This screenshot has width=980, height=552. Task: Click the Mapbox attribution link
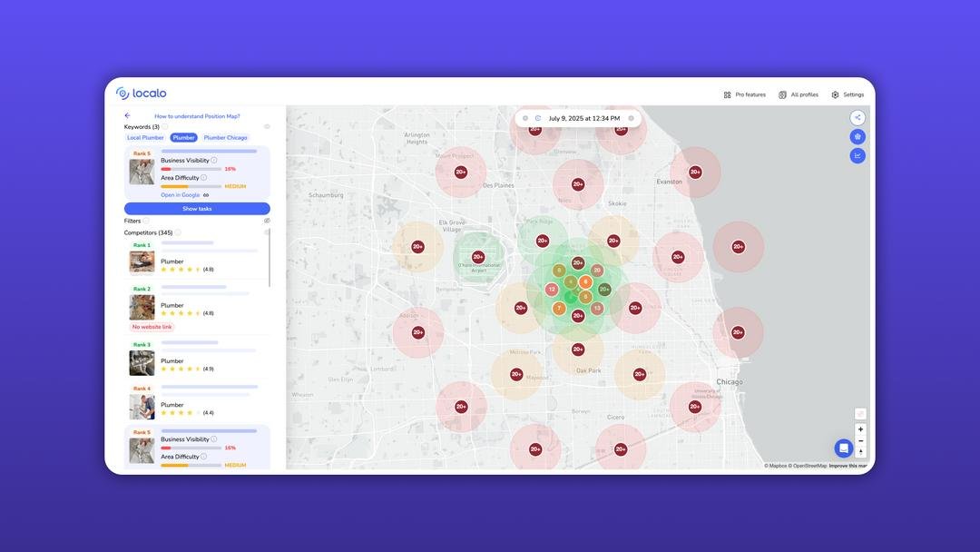point(775,466)
